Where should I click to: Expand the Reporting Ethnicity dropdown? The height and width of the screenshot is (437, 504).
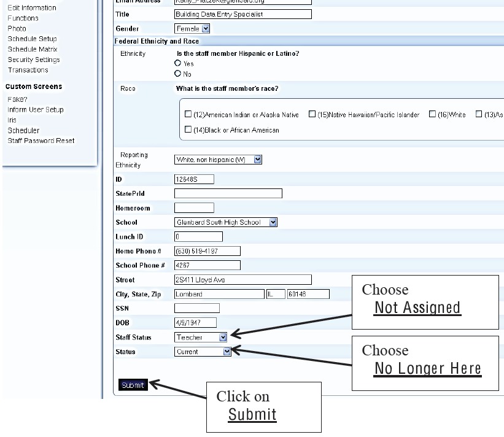coord(257,160)
